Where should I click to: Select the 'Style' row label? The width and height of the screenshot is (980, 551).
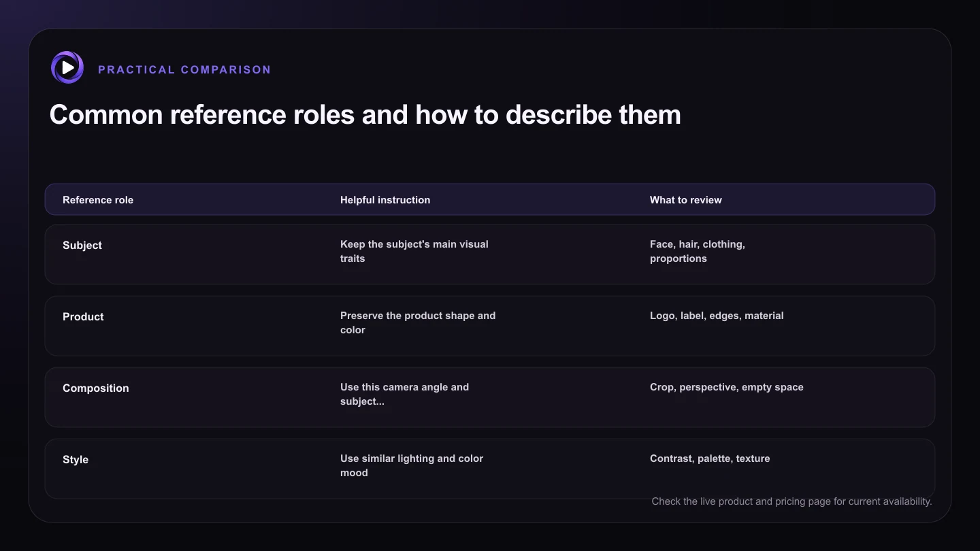tap(76, 460)
